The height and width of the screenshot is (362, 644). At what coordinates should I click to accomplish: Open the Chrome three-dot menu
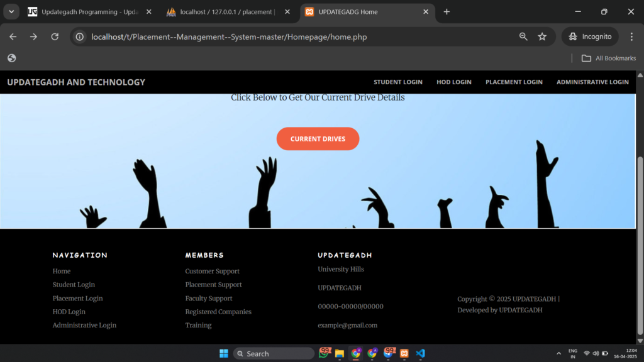tap(632, 36)
